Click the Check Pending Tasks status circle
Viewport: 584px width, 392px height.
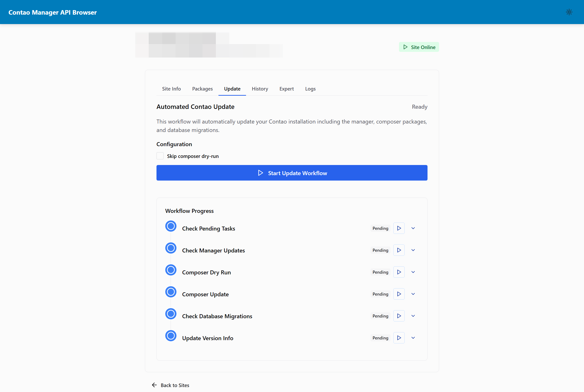click(171, 226)
